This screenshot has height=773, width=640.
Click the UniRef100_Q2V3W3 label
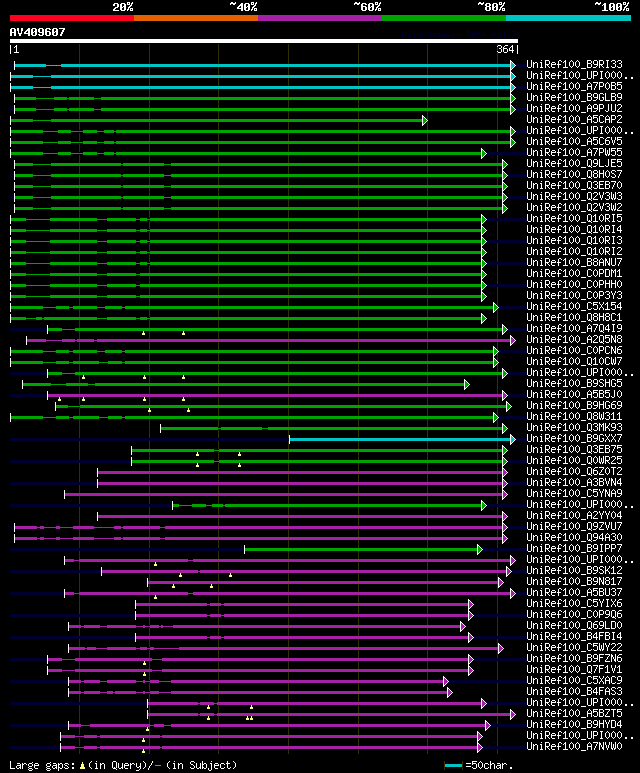(x=574, y=197)
